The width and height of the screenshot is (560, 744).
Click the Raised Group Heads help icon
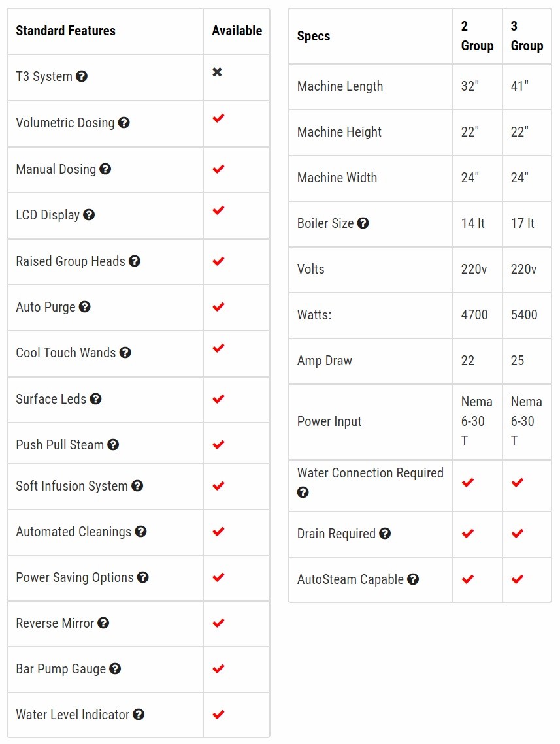tap(135, 261)
